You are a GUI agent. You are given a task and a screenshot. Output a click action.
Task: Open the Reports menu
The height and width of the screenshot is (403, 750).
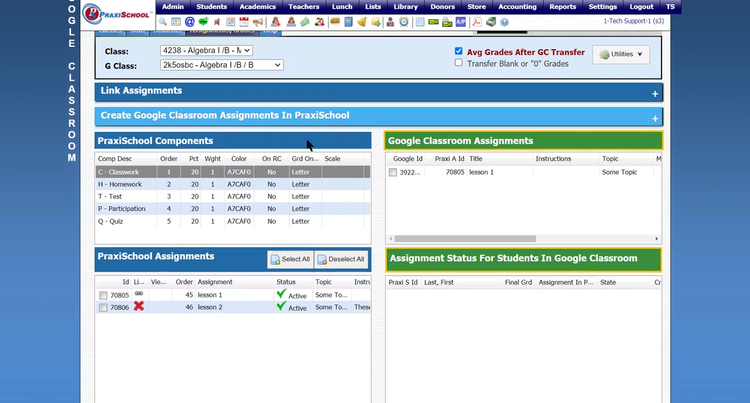point(562,7)
